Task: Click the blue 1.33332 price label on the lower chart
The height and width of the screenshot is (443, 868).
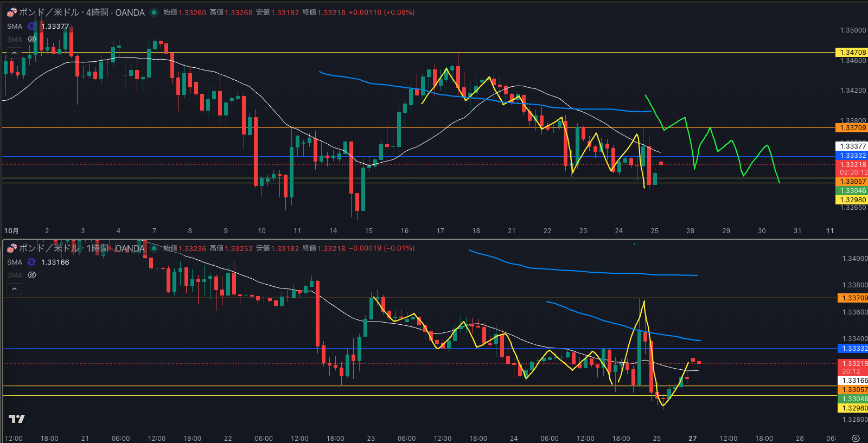Action: click(853, 349)
